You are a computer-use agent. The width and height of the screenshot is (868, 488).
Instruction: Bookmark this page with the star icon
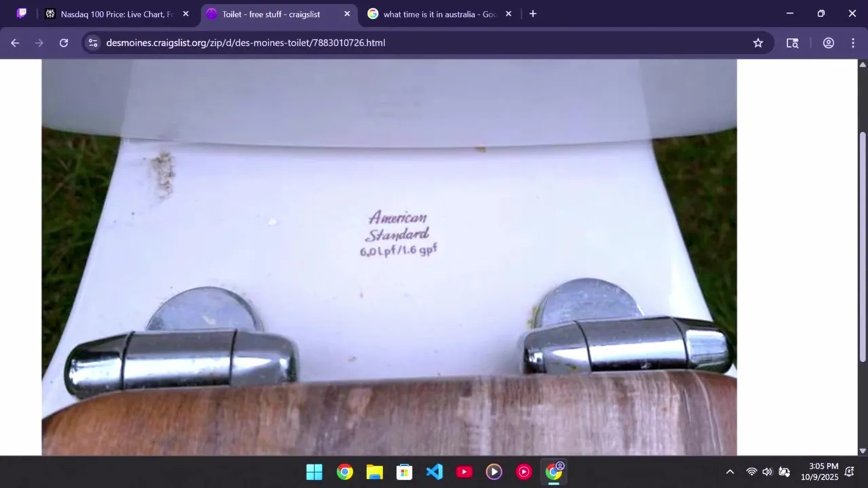click(x=758, y=43)
